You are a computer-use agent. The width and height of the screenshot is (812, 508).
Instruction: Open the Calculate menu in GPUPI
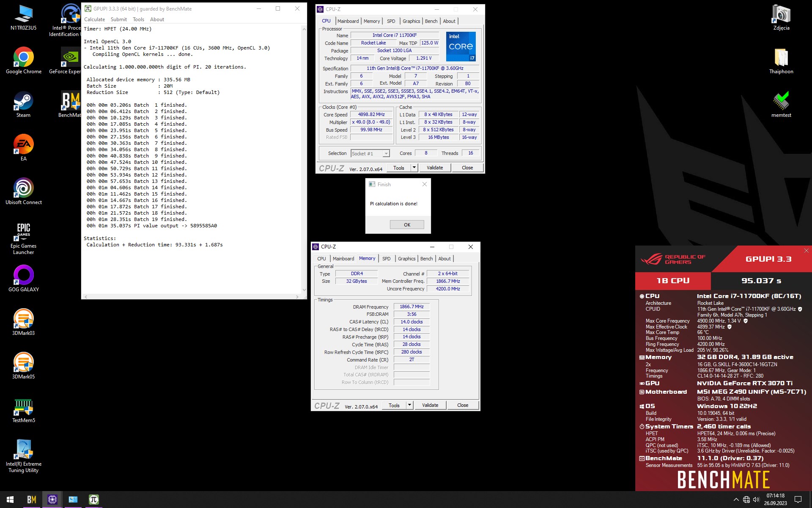[94, 19]
